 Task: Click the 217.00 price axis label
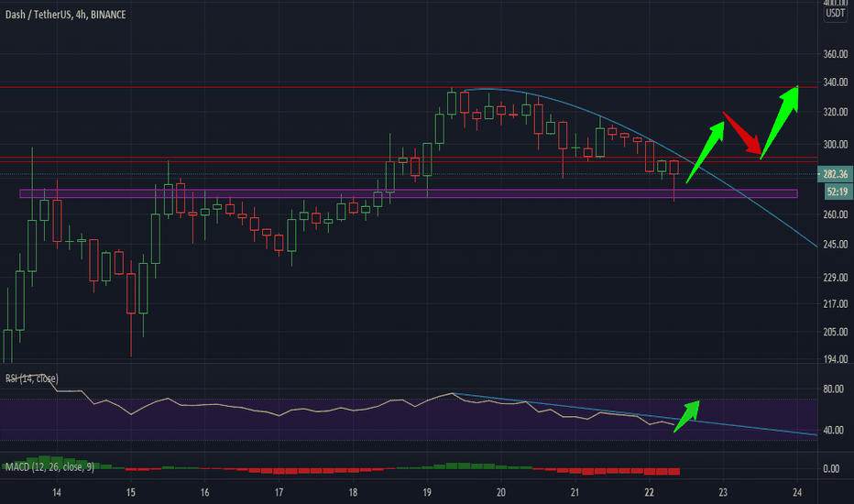click(836, 304)
